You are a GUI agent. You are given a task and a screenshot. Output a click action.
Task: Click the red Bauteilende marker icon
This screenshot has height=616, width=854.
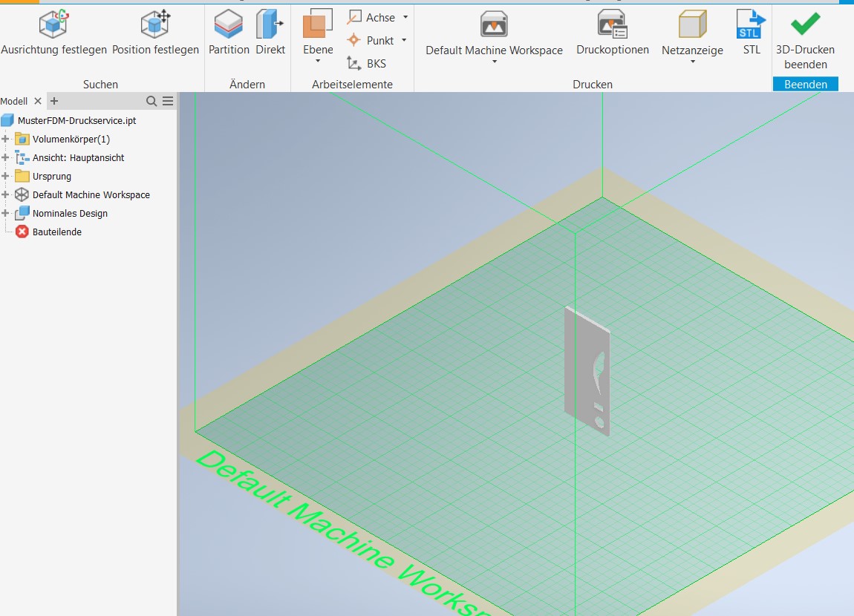(22, 232)
